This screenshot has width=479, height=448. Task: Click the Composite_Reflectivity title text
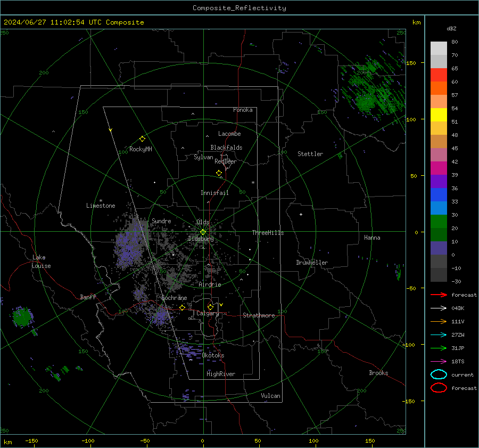(240, 8)
